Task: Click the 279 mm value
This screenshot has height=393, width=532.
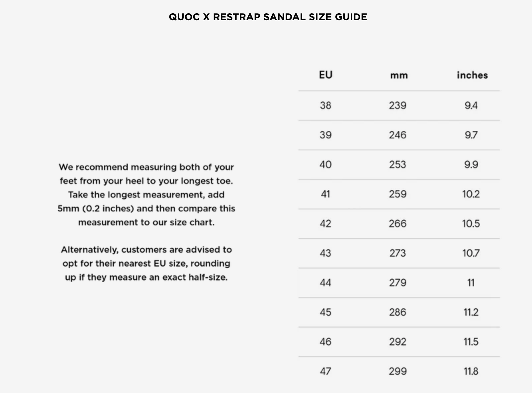Action: coord(398,283)
